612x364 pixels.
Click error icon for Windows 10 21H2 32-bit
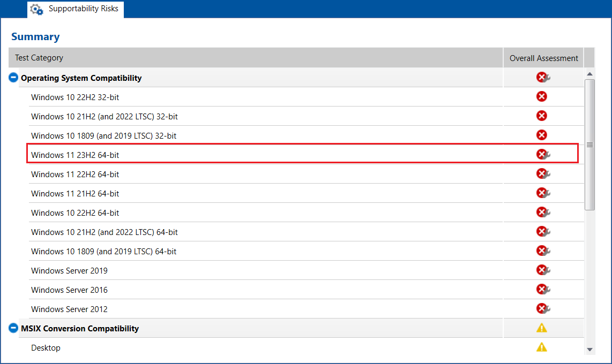pos(541,116)
